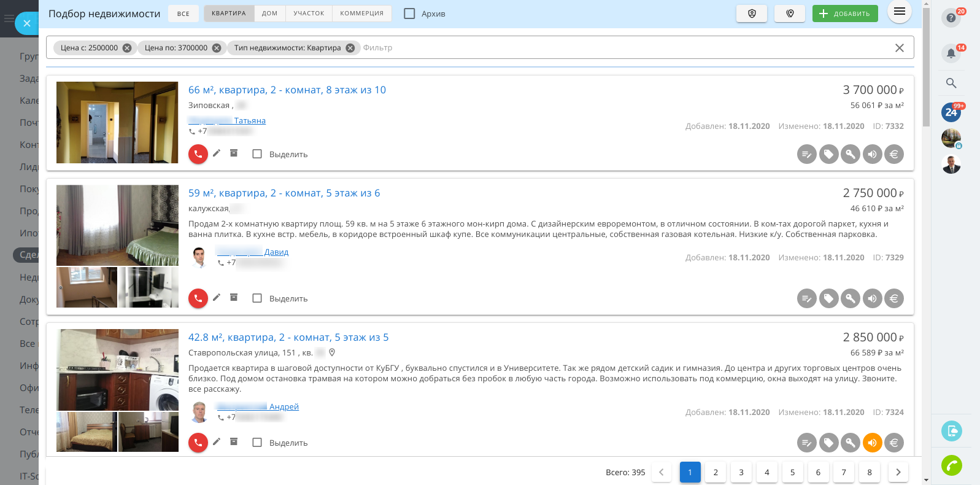Click the teal document copy icon in right sidebar
Image resolution: width=980 pixels, height=485 pixels.
(952, 431)
